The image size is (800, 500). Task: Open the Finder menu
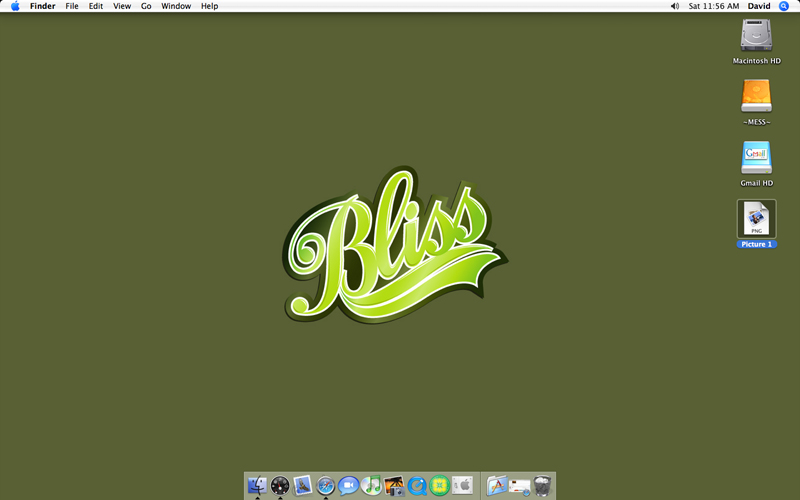pyautogui.click(x=42, y=6)
